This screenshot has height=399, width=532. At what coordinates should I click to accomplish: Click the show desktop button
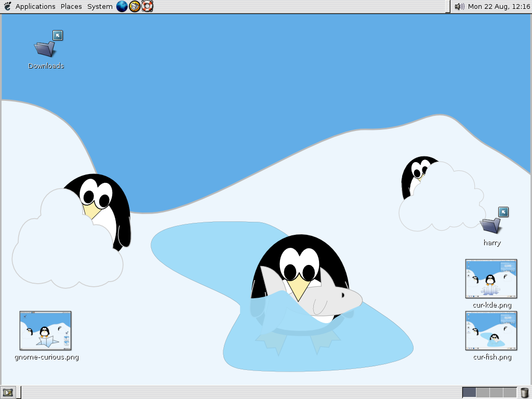[8, 393]
